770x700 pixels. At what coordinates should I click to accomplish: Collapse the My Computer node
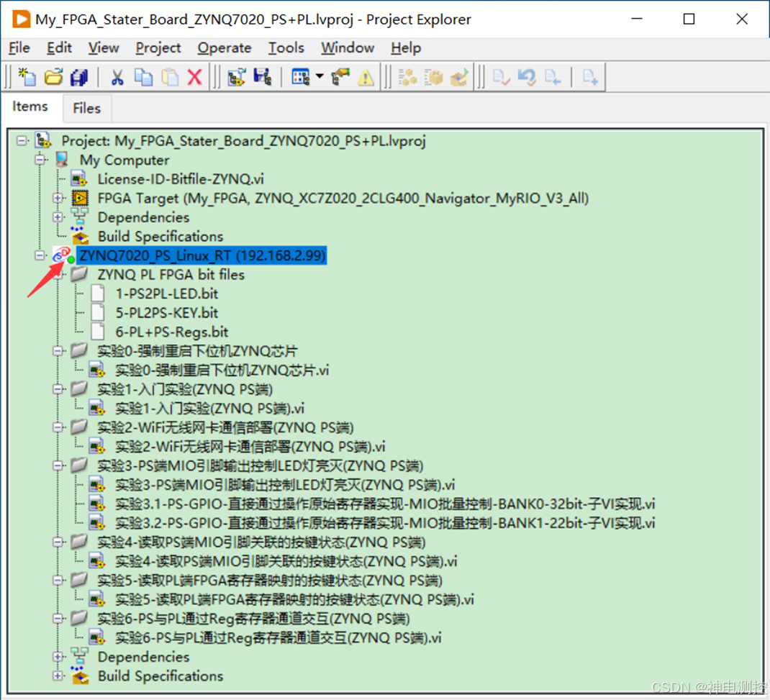point(40,160)
